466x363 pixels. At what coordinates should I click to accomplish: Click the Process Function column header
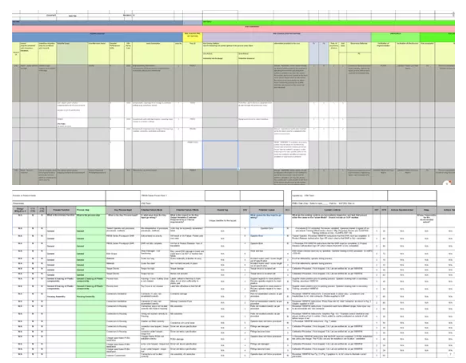click(x=61, y=210)
